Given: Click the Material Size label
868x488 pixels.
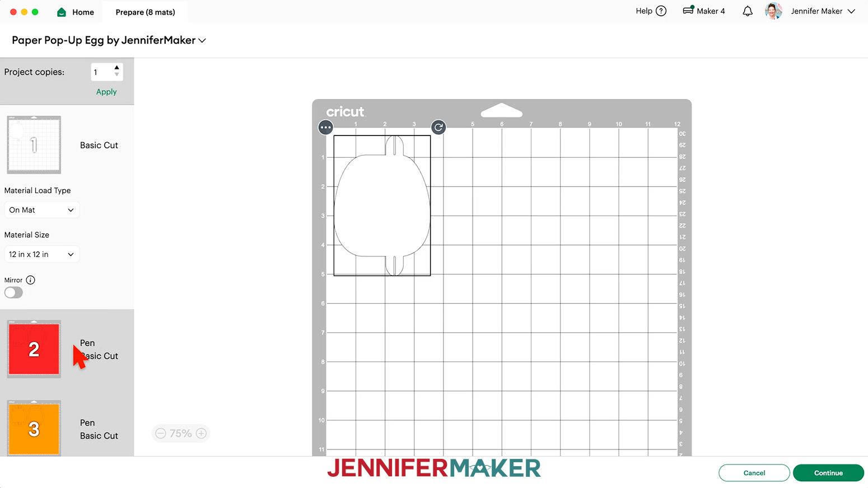Looking at the screenshot, I should [x=27, y=235].
